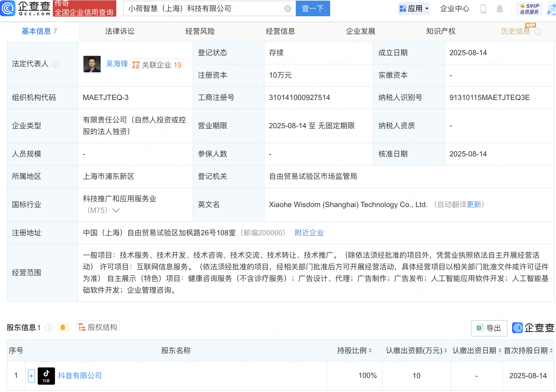
Task: Open the 应用 dropdown menu
Action: tap(414, 9)
